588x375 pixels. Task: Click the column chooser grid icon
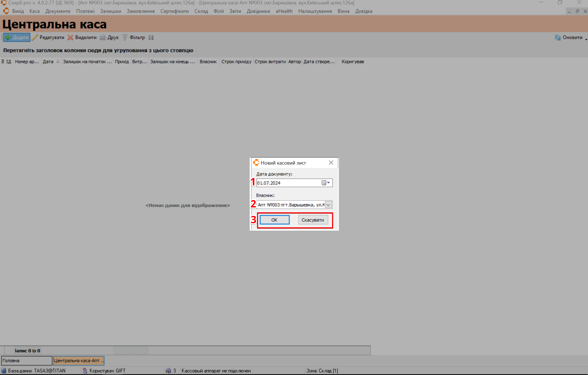[151, 37]
